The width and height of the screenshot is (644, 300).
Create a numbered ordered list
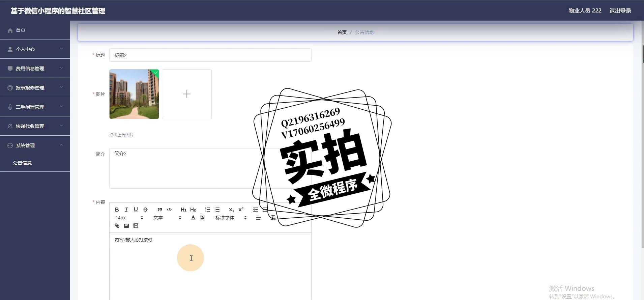click(x=208, y=210)
